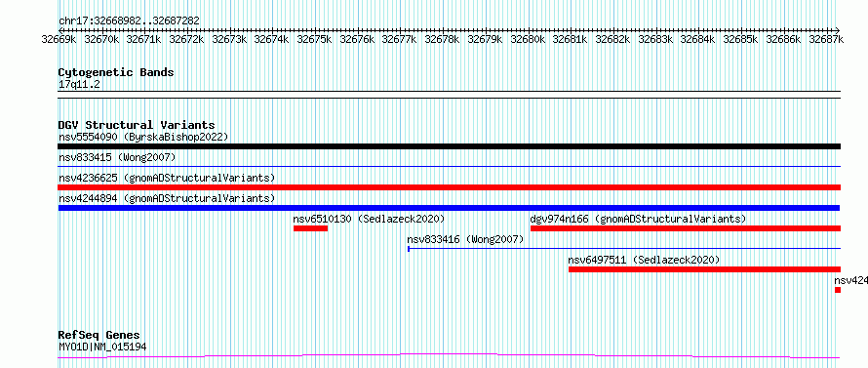868x368 pixels.
Task: Click the red dgv974n166 variant bar
Action: [x=686, y=228]
